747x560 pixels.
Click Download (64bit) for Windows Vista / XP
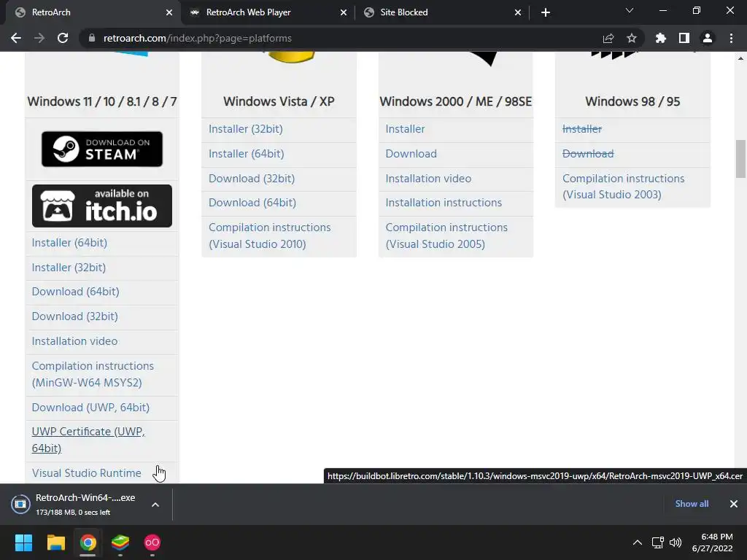(x=252, y=203)
